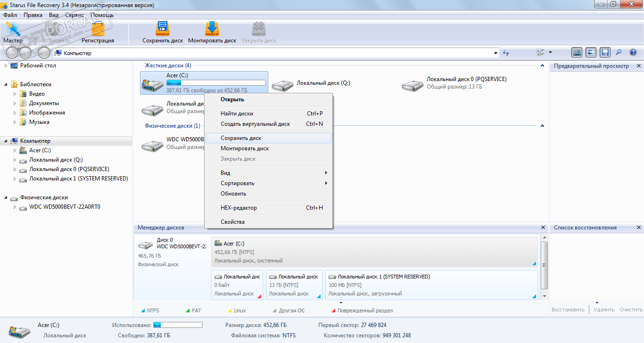
Task: Launch the Мастер wizard toolbar icon
Action: [13, 29]
